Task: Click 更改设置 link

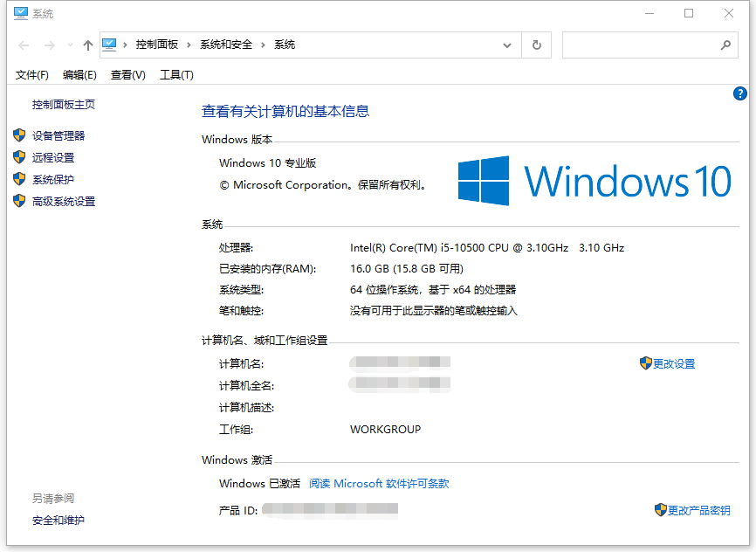Action: point(674,364)
